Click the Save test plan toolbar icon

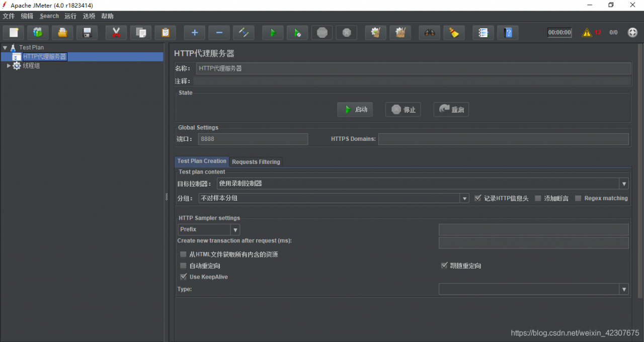coord(87,33)
